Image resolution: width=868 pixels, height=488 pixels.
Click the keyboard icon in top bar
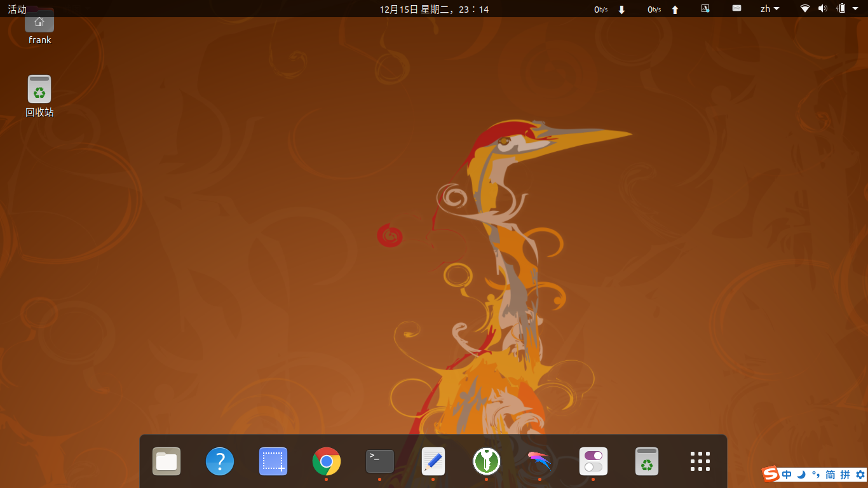point(736,8)
